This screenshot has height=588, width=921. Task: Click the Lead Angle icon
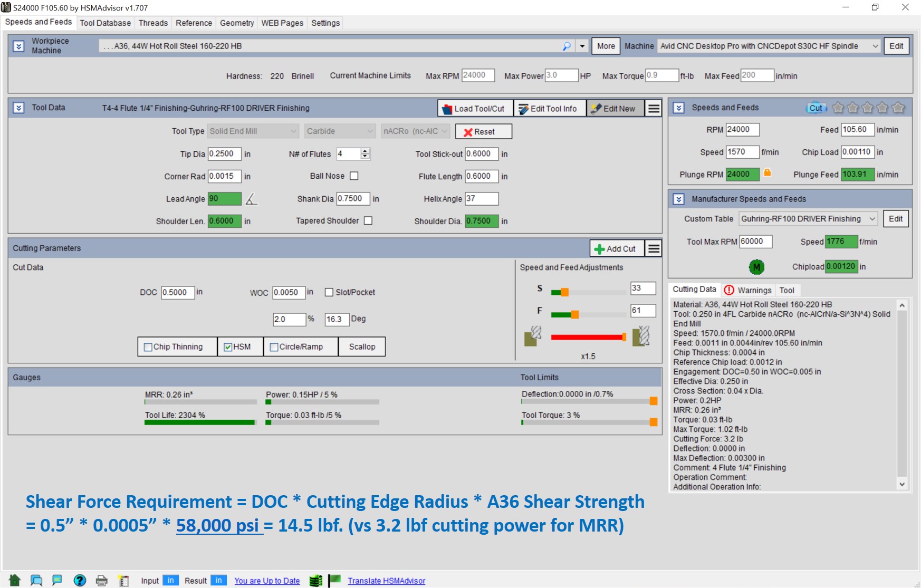(252, 199)
